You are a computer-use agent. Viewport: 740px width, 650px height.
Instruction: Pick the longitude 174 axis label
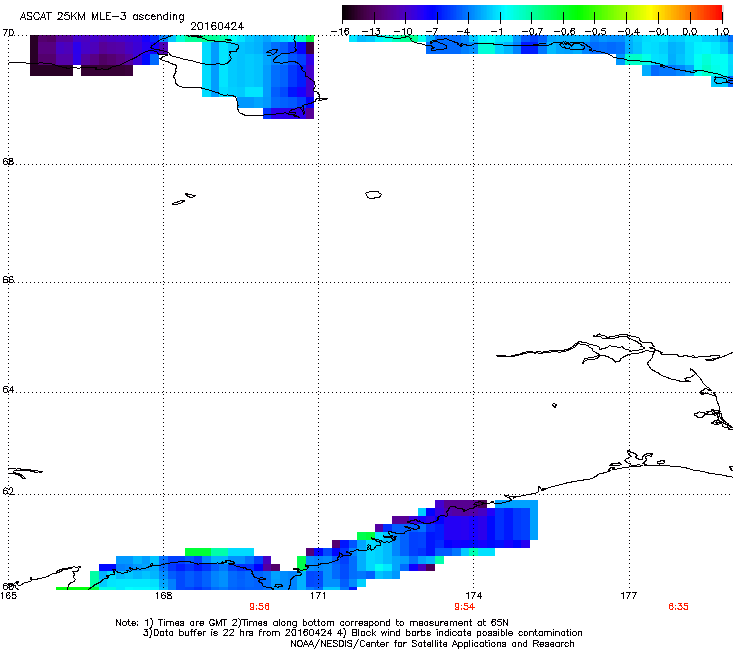coord(473,596)
